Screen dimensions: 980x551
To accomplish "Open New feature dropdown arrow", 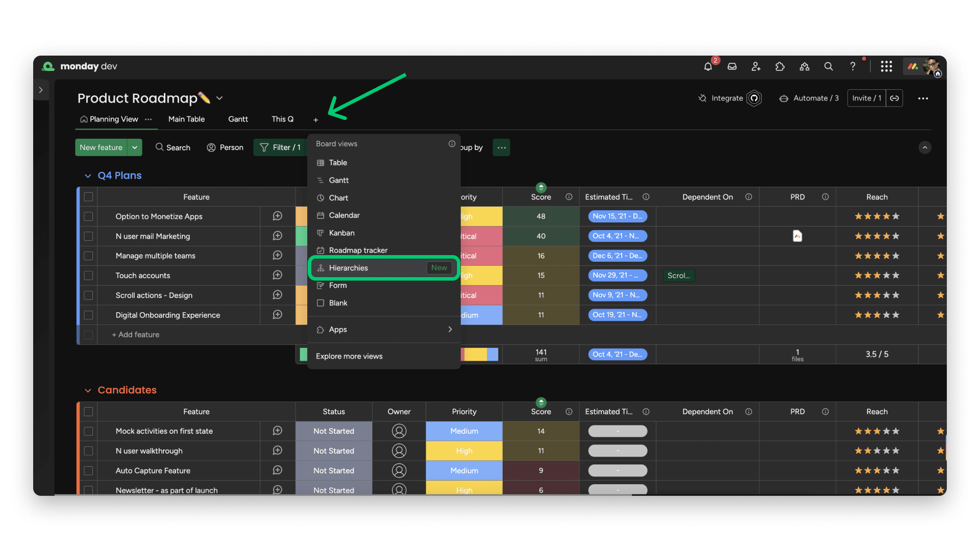I will [x=135, y=147].
